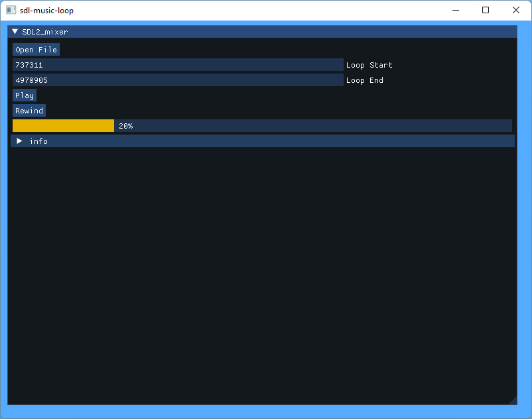The image size is (532, 419).
Task: Maximize the sdl-music-loop window
Action: click(485, 10)
